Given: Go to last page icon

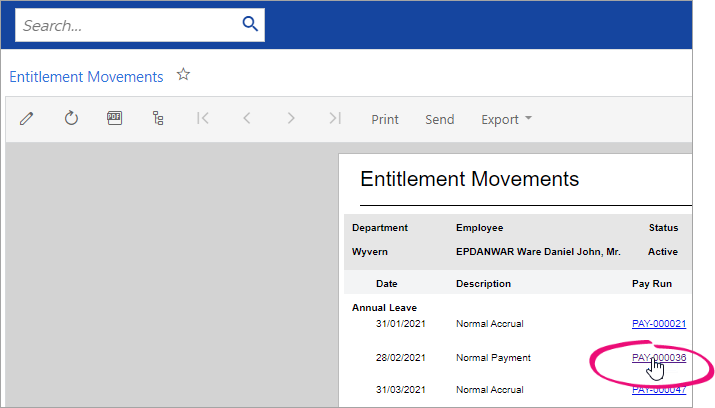Looking at the screenshot, I should tap(335, 119).
